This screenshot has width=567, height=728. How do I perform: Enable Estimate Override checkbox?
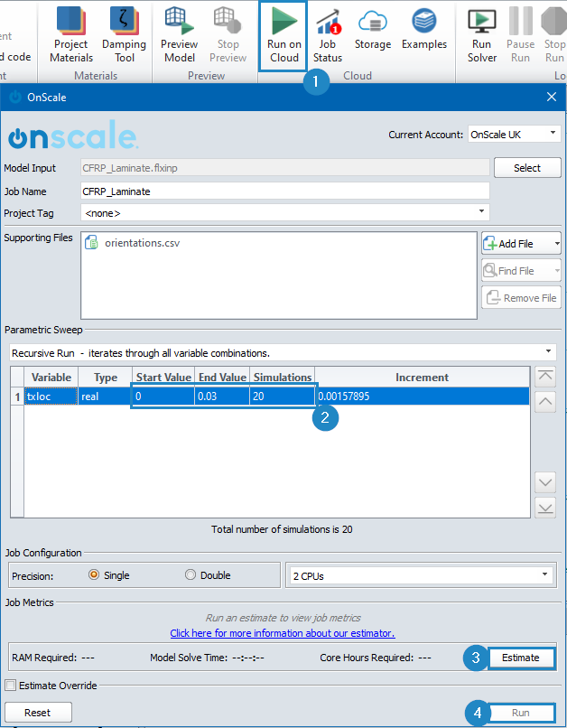pos(10,686)
